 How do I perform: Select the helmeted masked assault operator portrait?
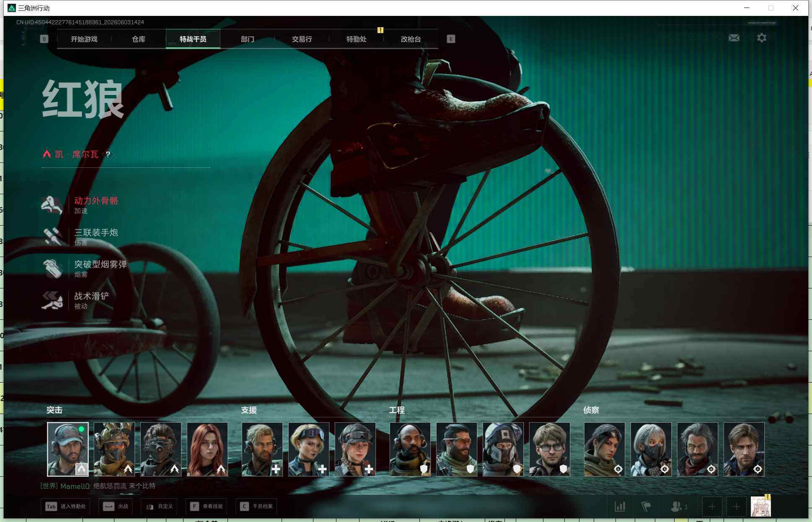114,449
